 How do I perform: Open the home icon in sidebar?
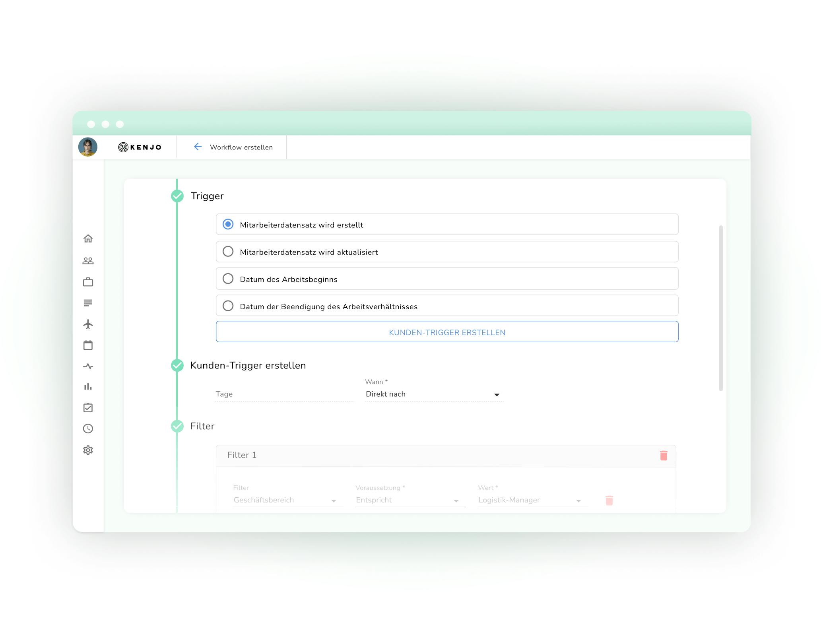[x=88, y=239]
